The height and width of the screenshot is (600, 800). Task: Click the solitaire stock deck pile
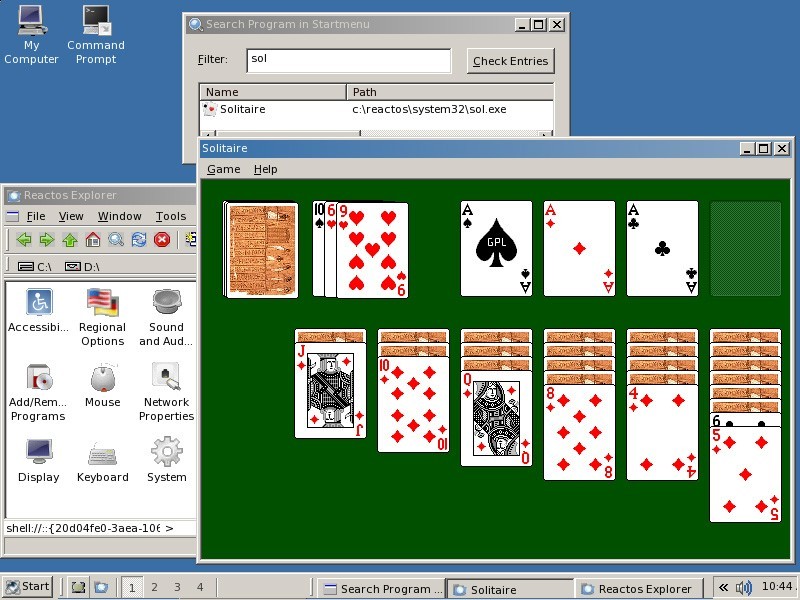(261, 249)
